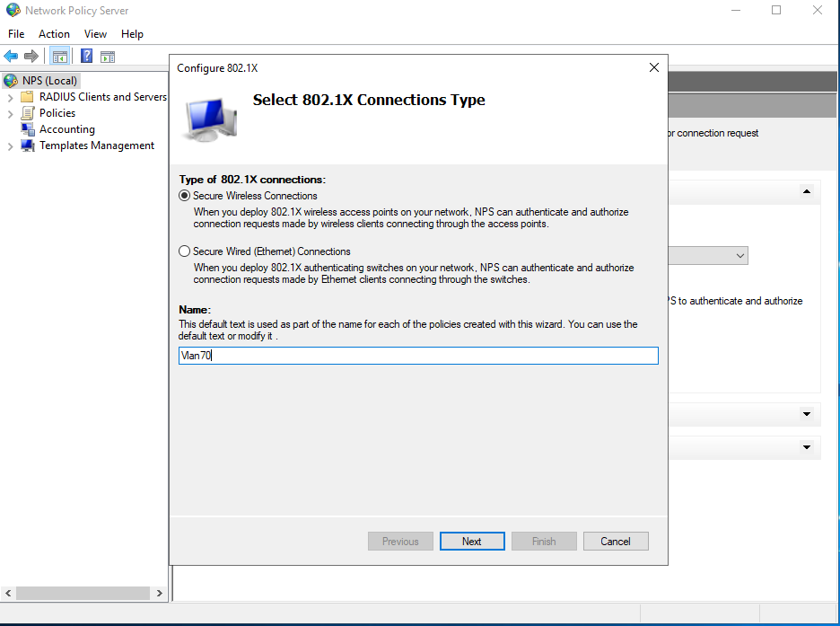
Task: Click the Accounting icon in tree
Action: pyautogui.click(x=27, y=129)
